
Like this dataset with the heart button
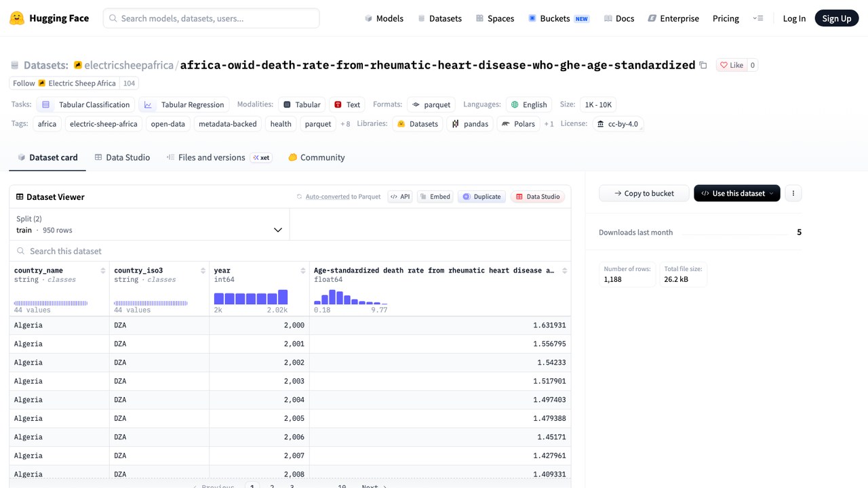coord(732,65)
